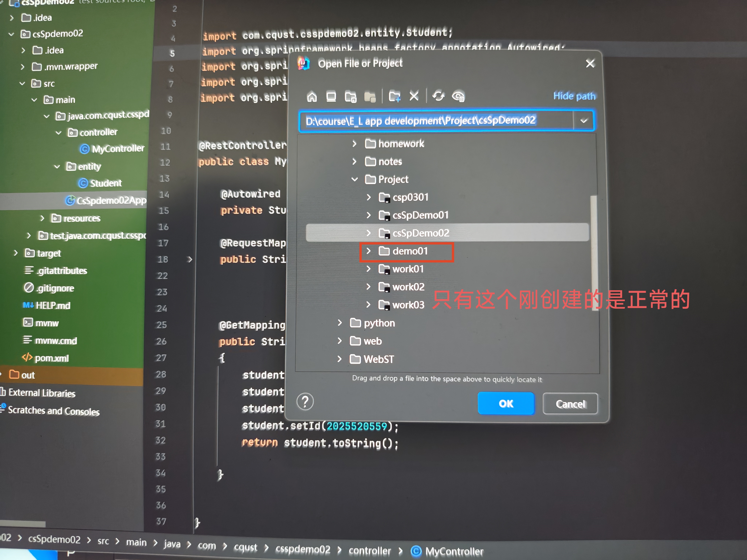Click the project directory icon
747x560 pixels.
[351, 97]
